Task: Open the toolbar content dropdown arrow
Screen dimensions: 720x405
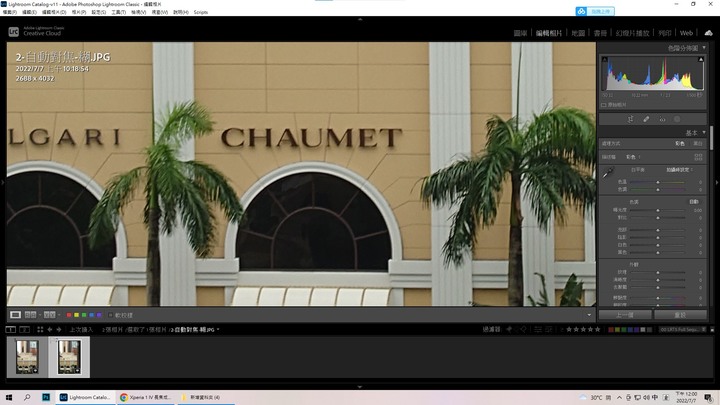Action: point(589,315)
